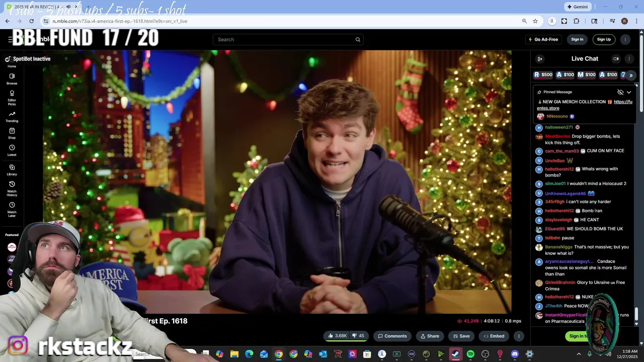Screen dimensions: 644x362
Task: Open Editor Picks in the sidebar
Action: click(12, 98)
